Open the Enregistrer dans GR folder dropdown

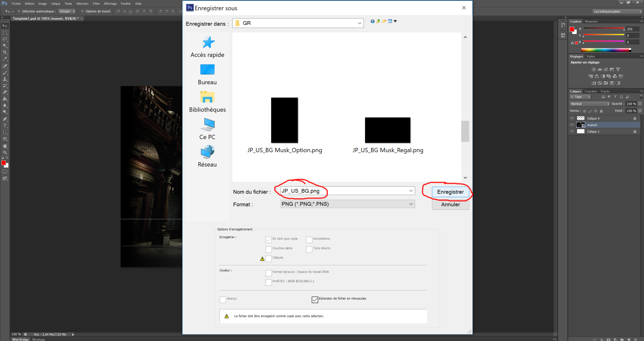tap(359, 23)
